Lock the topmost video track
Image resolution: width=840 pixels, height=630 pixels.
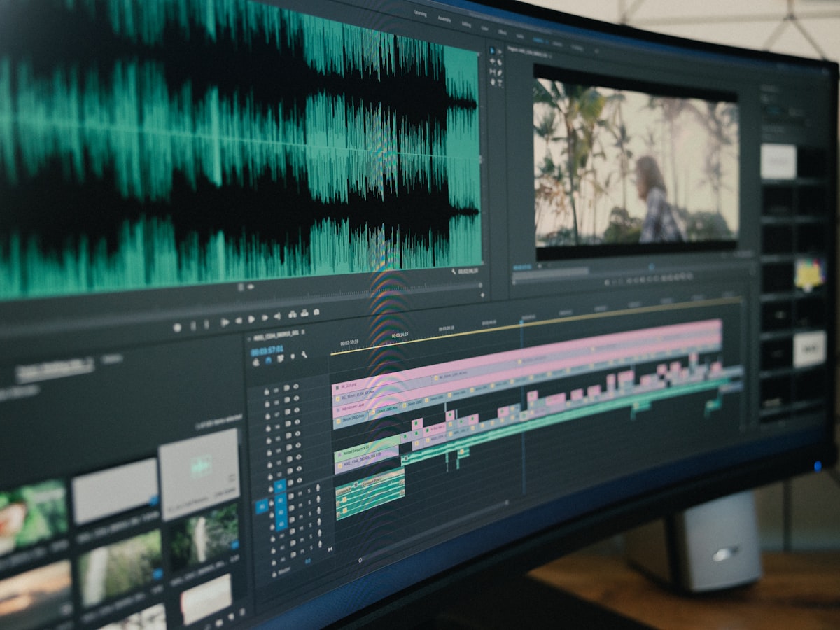tap(267, 391)
